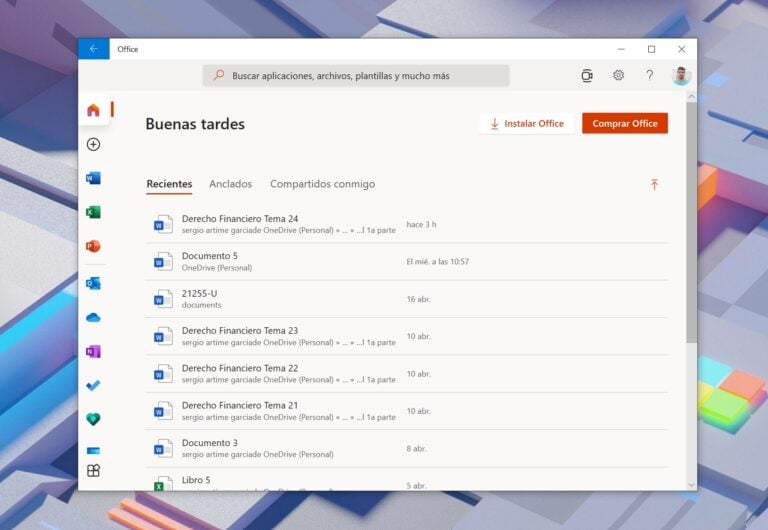Click the Create new plus icon
Image resolution: width=768 pixels, height=530 pixels.
[x=93, y=144]
